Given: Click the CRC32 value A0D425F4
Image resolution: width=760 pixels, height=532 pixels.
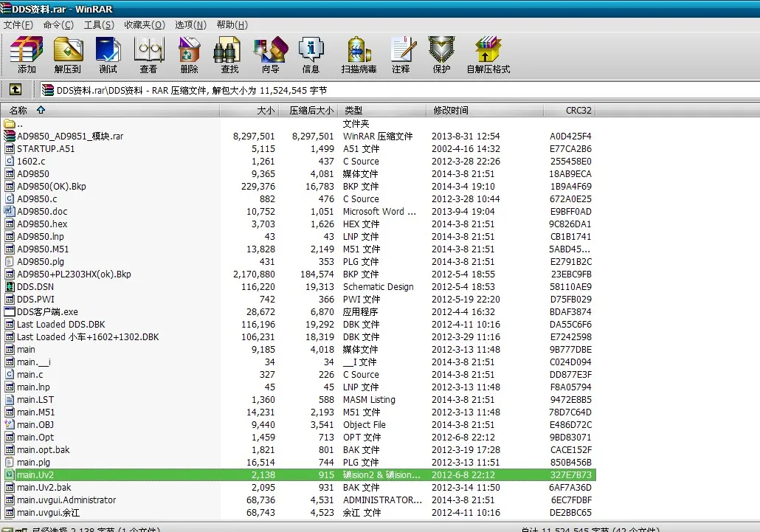Looking at the screenshot, I should pos(570,137).
